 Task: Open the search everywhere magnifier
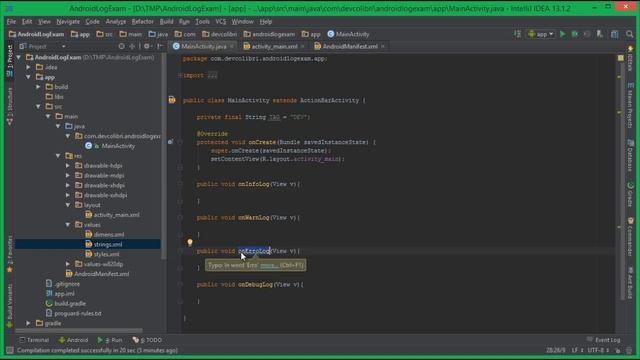pos(630,34)
